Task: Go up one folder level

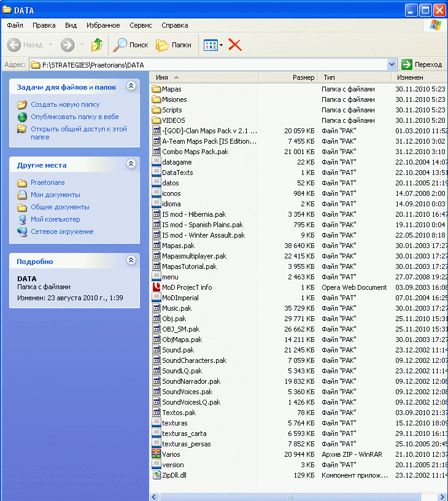Action: pyautogui.click(x=97, y=45)
